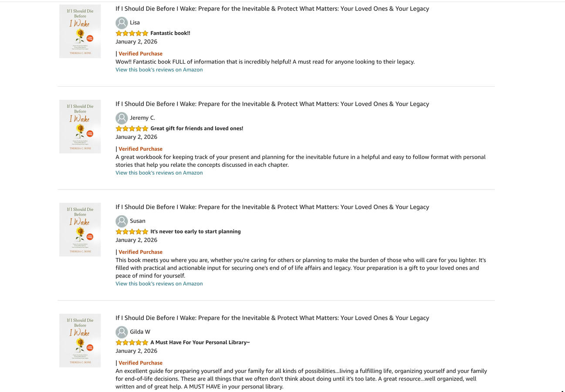Open "View this book's reviews on Amazon" under Jeremy's review
Viewport: 565px width, 392px height.
point(159,173)
